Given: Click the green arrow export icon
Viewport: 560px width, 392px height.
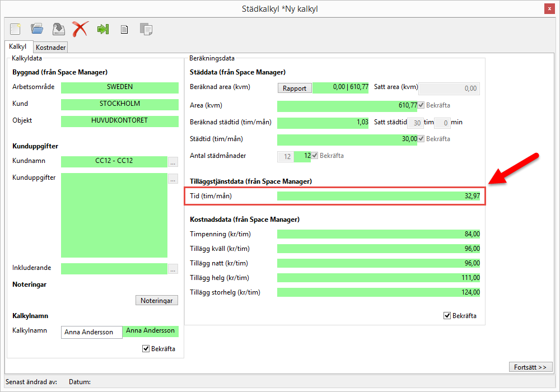Looking at the screenshot, I should 102,29.
